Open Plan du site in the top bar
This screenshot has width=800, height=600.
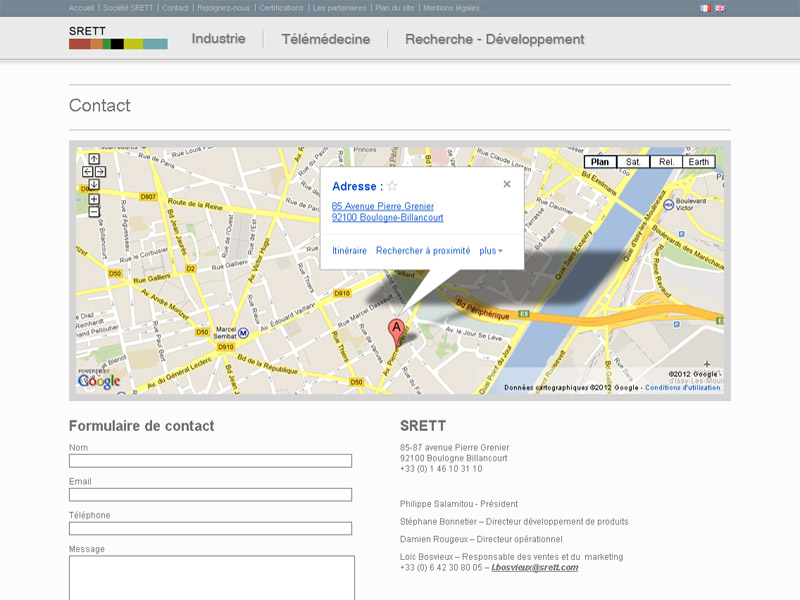tap(394, 8)
